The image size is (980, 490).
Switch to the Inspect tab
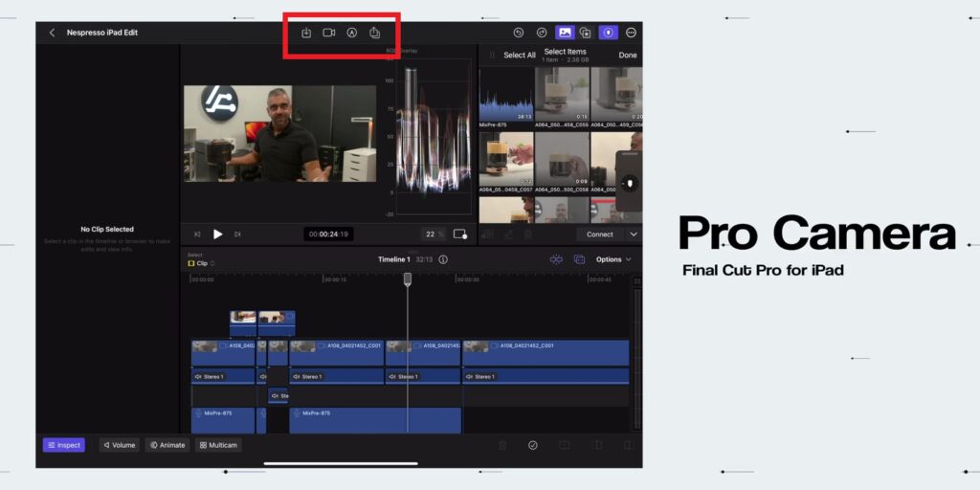(x=64, y=445)
